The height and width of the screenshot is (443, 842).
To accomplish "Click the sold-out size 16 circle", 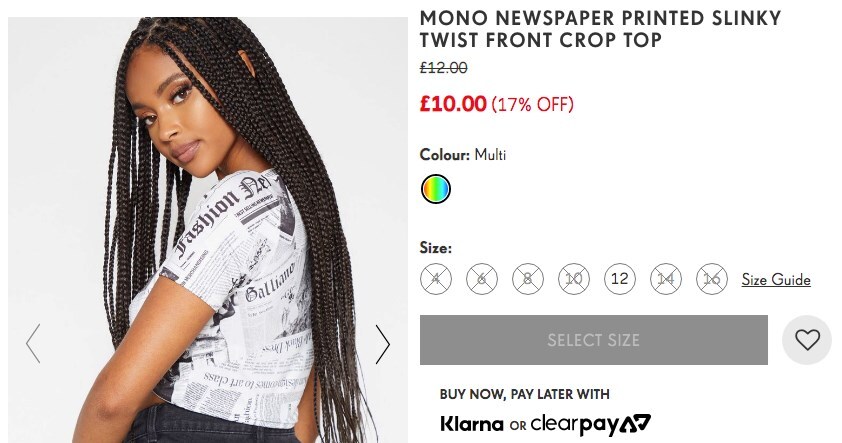I will click(x=712, y=279).
